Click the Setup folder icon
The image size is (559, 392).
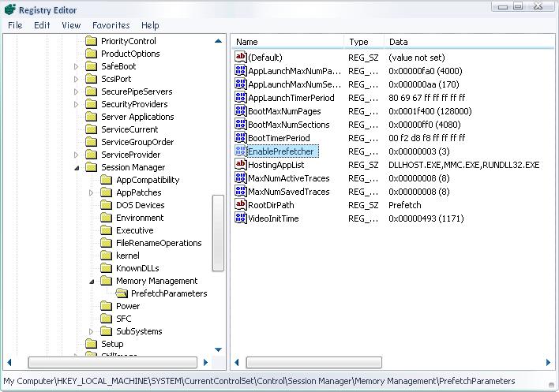pyautogui.click(x=92, y=344)
